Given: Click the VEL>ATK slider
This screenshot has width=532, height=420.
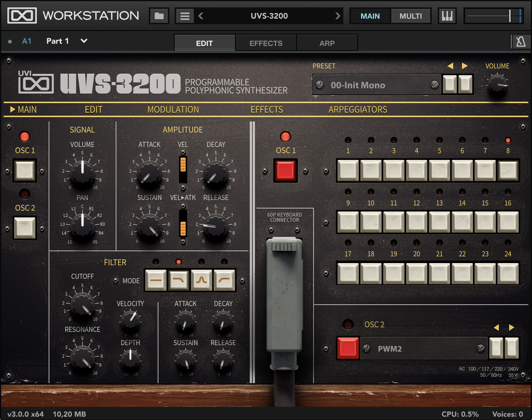Looking at the screenshot, I should click(183, 223).
